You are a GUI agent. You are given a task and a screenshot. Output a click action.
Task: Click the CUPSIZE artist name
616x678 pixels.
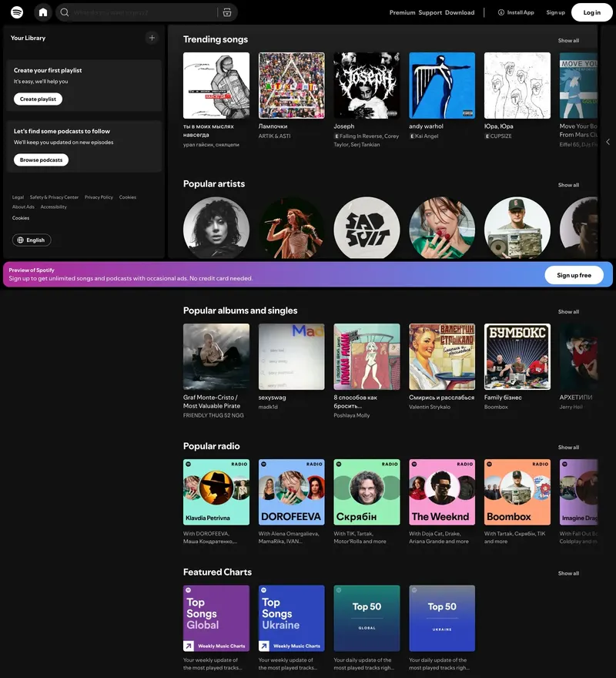(x=501, y=136)
